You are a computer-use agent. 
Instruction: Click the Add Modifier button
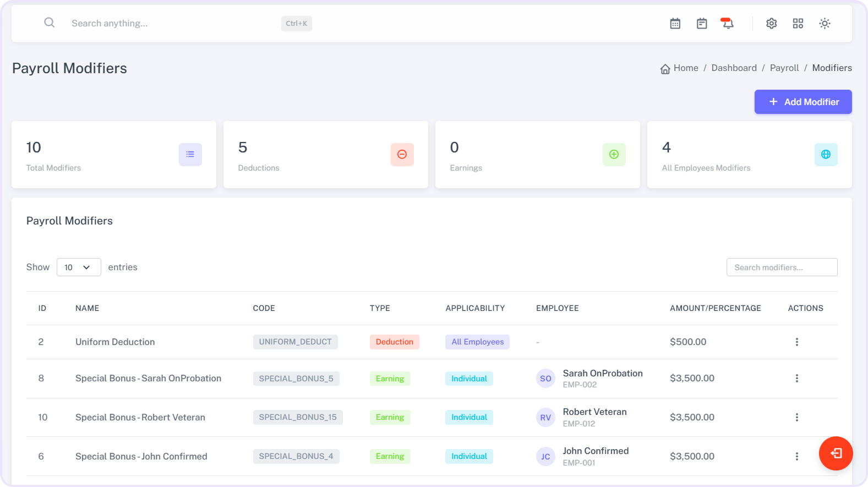click(x=803, y=102)
